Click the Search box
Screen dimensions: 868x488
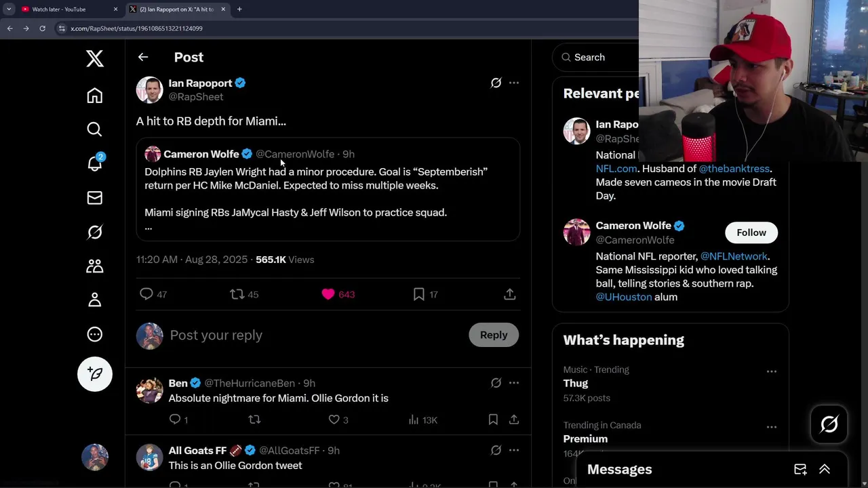(x=597, y=57)
